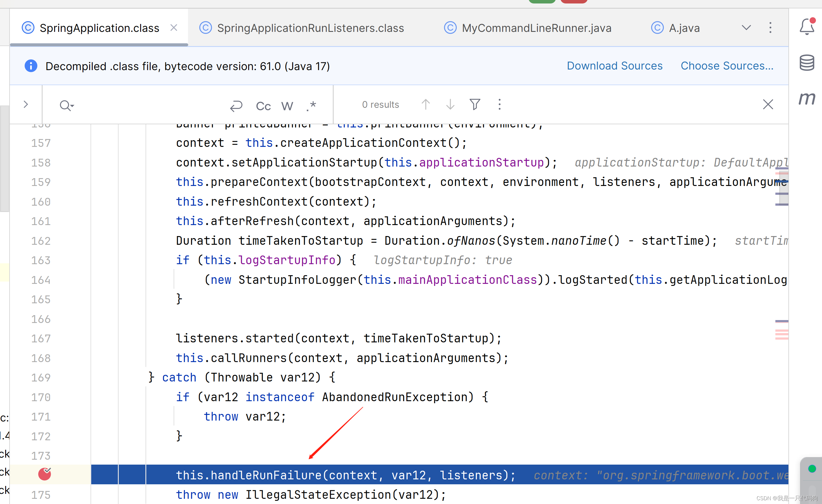Toggle match case (Cc) in search
Viewport: 822px width, 504px height.
[263, 105]
